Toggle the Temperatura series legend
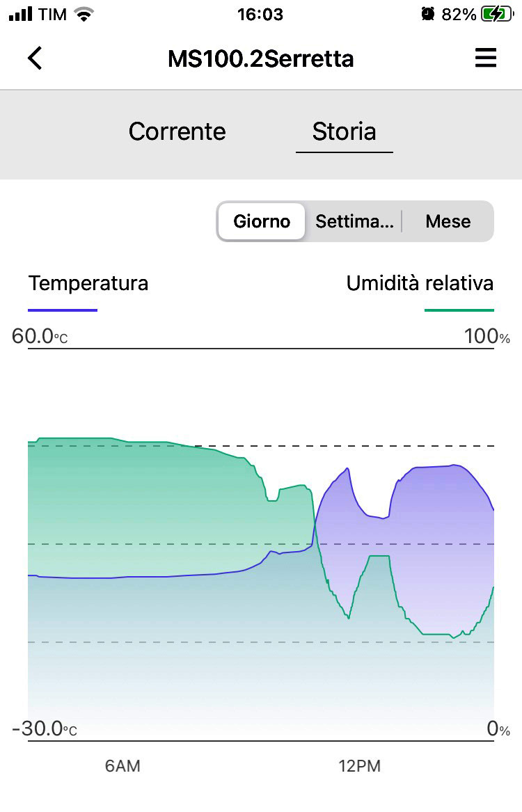The width and height of the screenshot is (522, 812). point(88,283)
